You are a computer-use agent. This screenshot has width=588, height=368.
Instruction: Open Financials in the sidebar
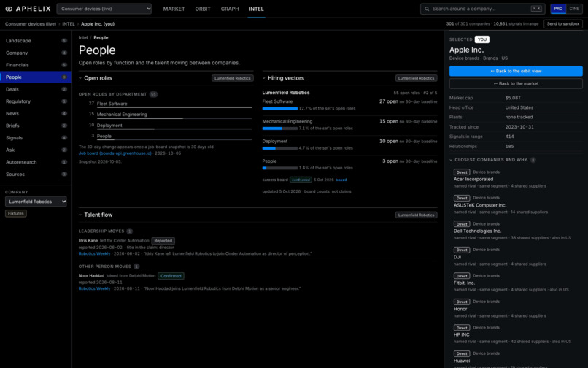(36, 65)
